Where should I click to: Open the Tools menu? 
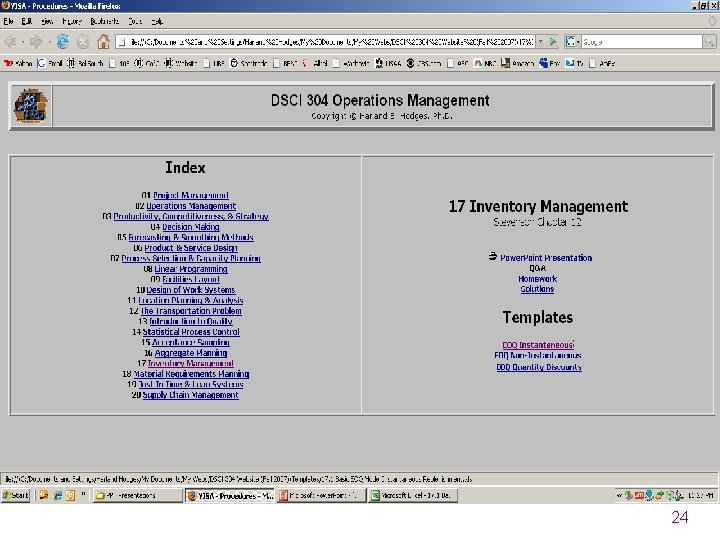pyautogui.click(x=135, y=21)
